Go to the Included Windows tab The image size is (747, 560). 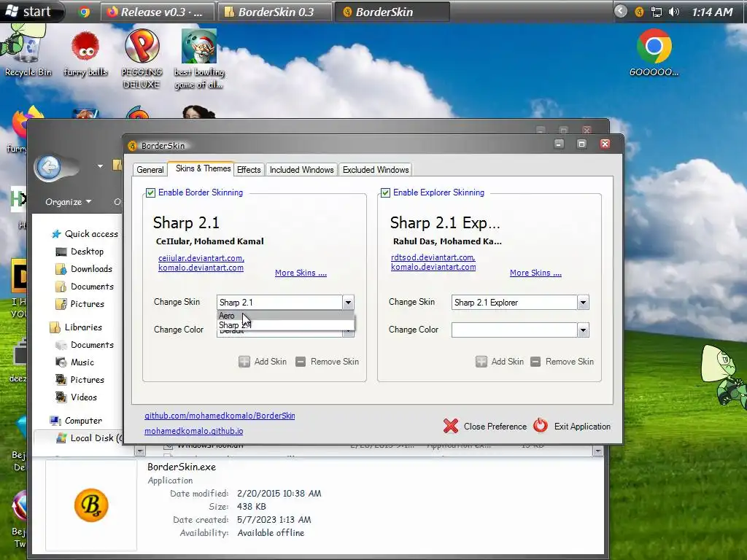click(301, 169)
